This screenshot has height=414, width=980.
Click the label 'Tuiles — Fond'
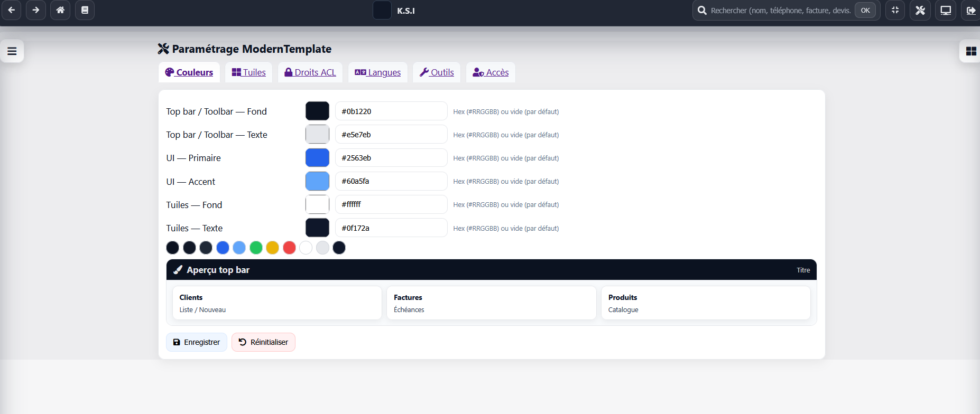tap(194, 205)
